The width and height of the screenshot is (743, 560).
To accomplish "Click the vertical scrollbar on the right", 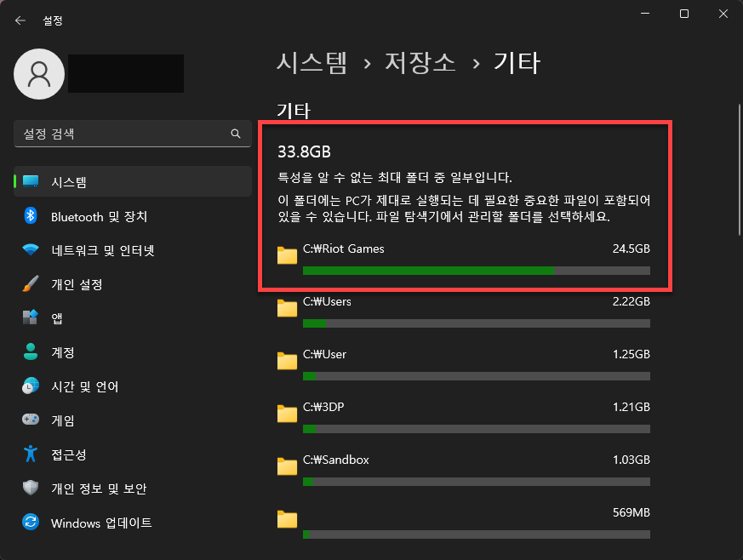I will click(739, 169).
